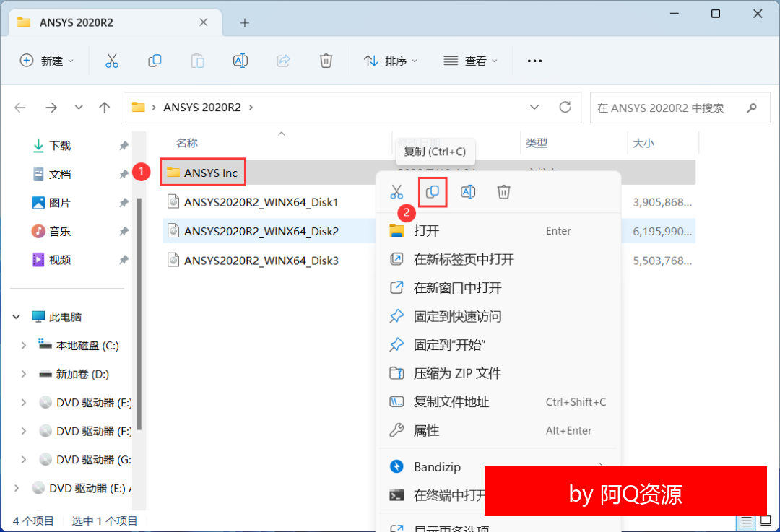Open the 查看 view dropdown
The width and height of the screenshot is (780, 532).
click(x=470, y=61)
